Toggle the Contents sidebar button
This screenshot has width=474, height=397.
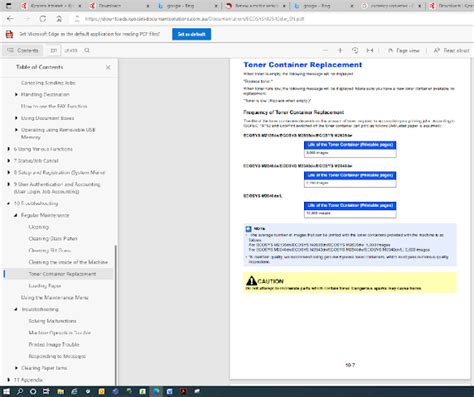[x=23, y=50]
